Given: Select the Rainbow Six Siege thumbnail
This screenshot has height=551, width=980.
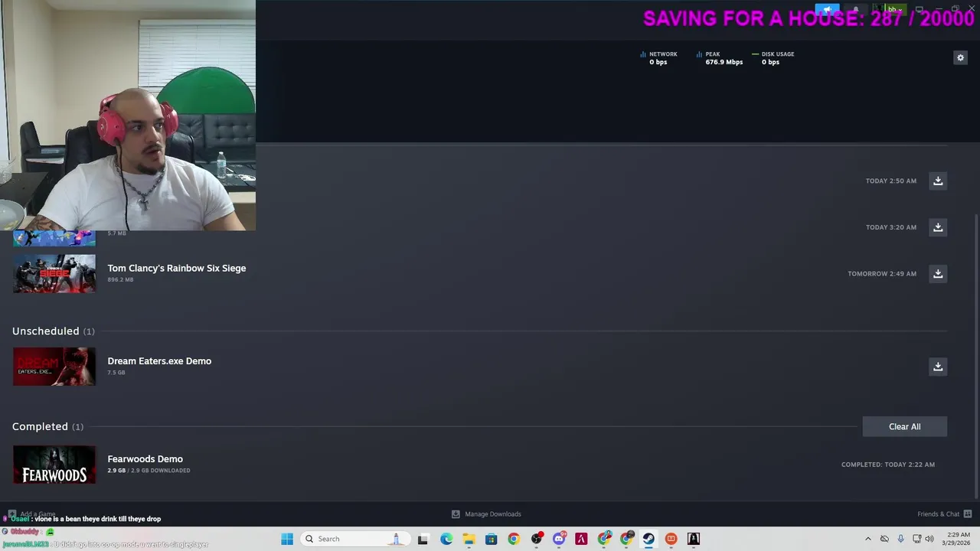Looking at the screenshot, I should 54,274.
